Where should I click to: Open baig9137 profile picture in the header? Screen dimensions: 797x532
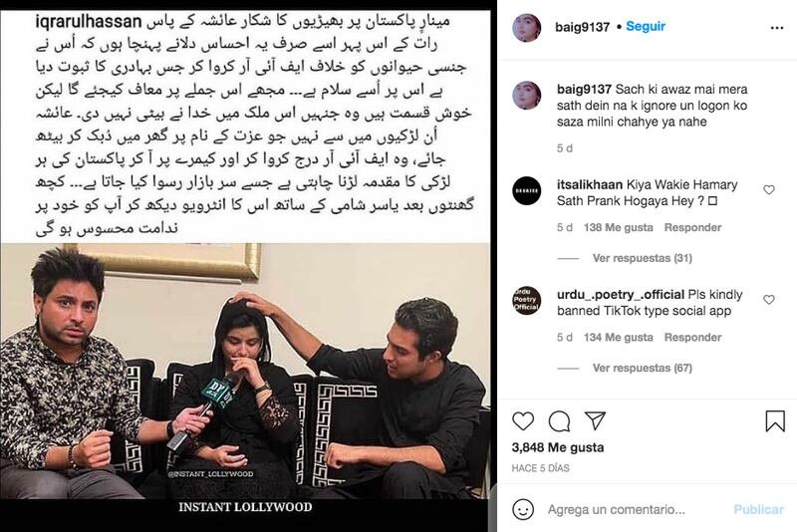[x=527, y=28]
